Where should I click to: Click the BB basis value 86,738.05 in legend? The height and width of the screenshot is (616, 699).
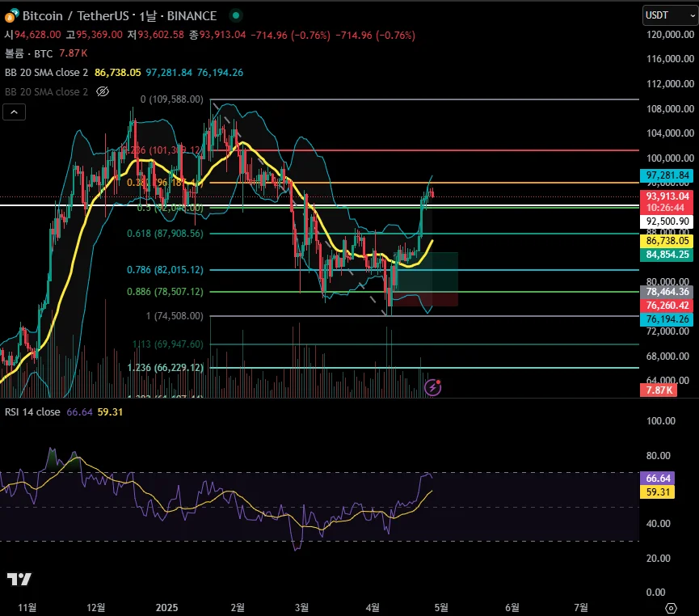pyautogui.click(x=118, y=72)
